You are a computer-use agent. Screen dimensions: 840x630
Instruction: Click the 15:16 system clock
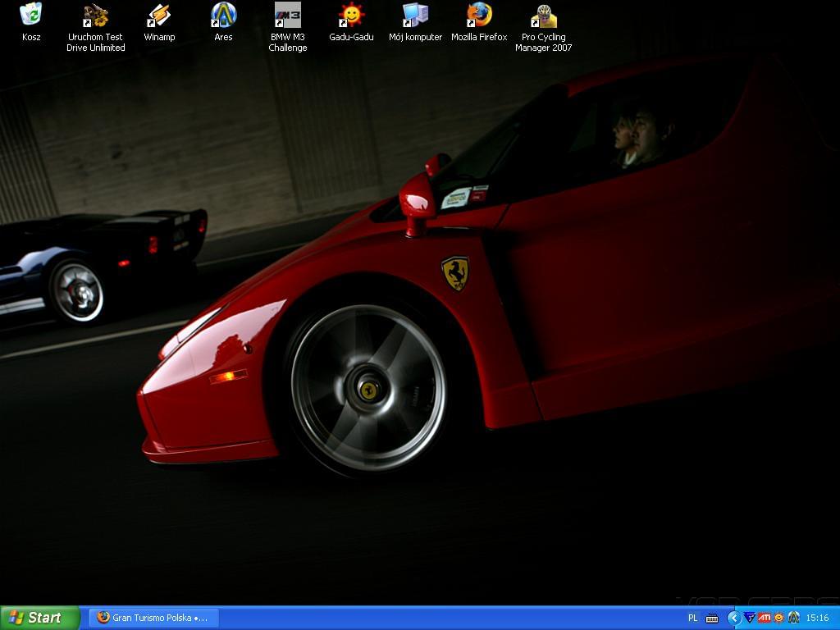click(818, 619)
